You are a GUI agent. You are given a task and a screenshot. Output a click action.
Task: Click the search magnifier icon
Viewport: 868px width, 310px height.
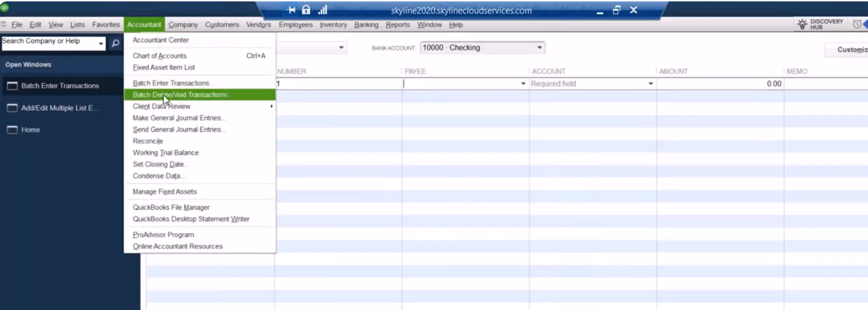tap(116, 42)
